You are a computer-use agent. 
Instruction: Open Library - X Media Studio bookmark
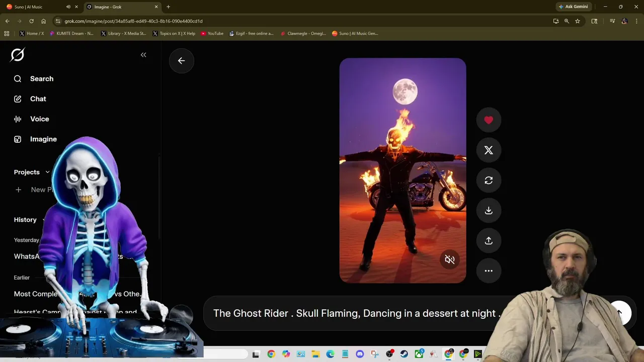(x=123, y=34)
